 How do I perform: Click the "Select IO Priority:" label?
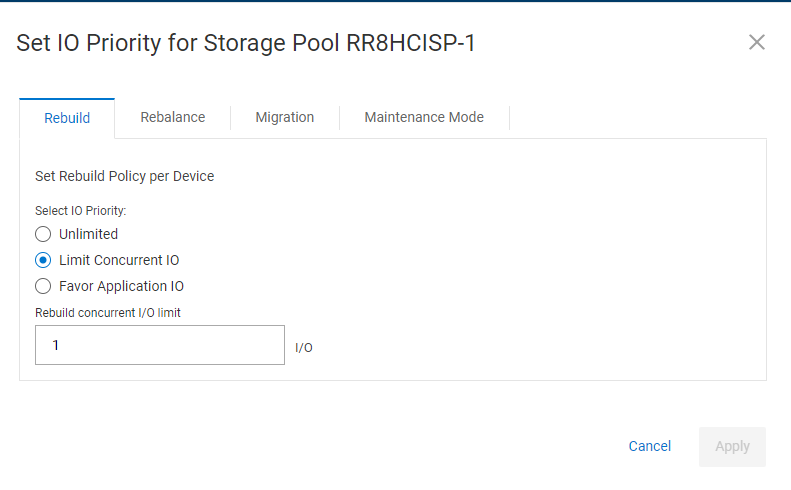coord(81,211)
